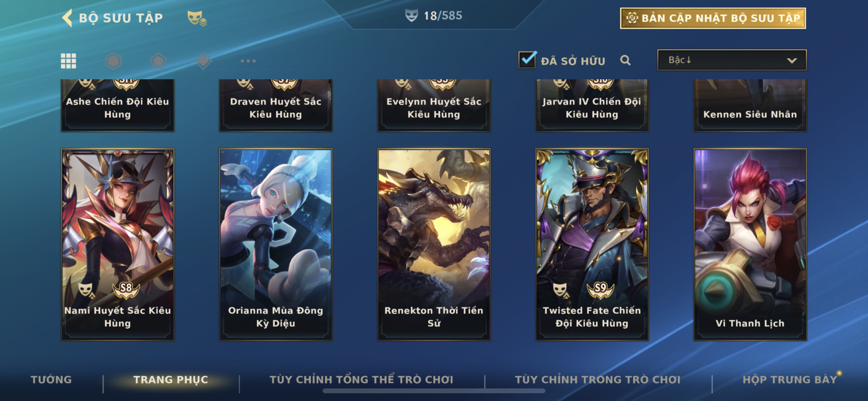This screenshot has height=401, width=868.
Task: Select the pentagon rarity filter icon
Action: tap(158, 61)
